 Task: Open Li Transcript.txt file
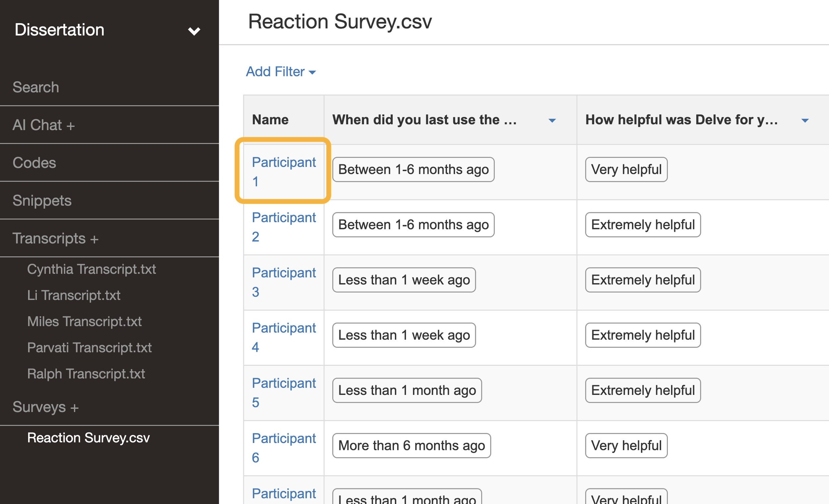[x=74, y=295]
